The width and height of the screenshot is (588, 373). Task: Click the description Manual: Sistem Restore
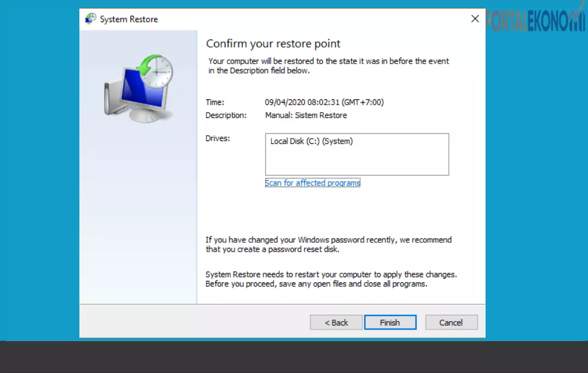(306, 116)
